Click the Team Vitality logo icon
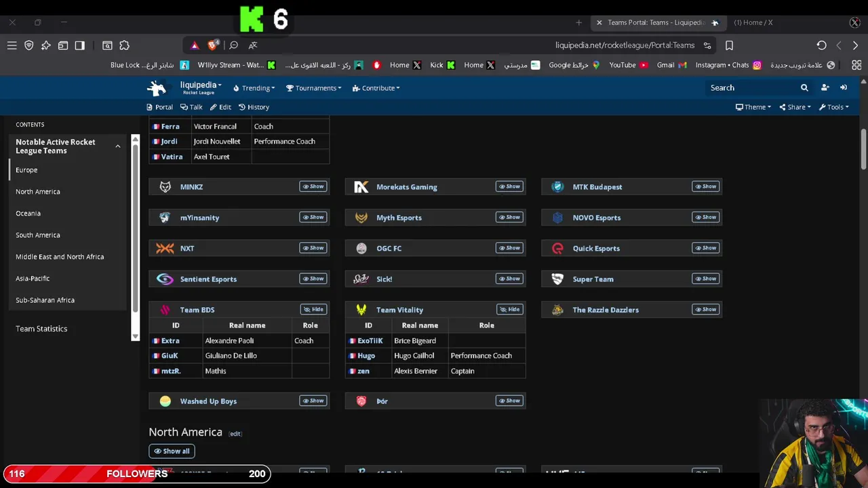The width and height of the screenshot is (868, 488). coord(361,310)
